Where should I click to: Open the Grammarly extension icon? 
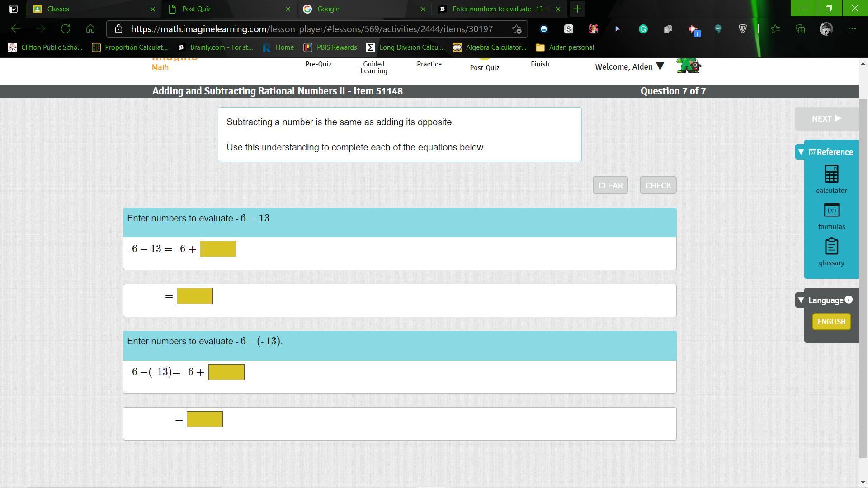643,29
